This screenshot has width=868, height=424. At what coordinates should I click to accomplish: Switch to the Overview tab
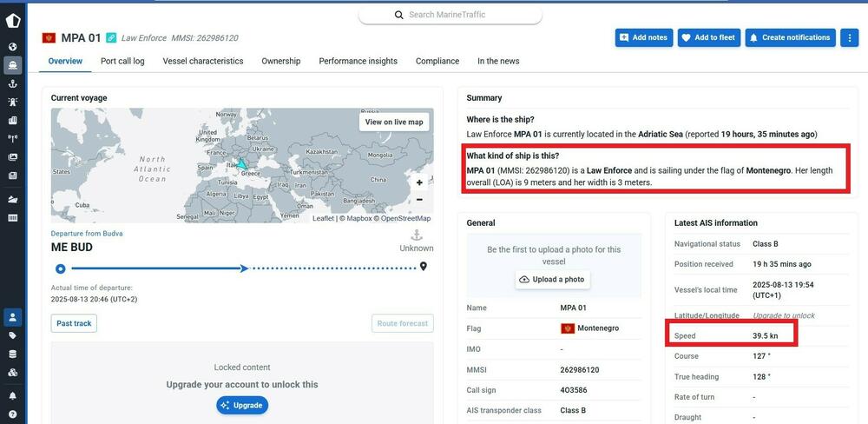click(x=65, y=61)
